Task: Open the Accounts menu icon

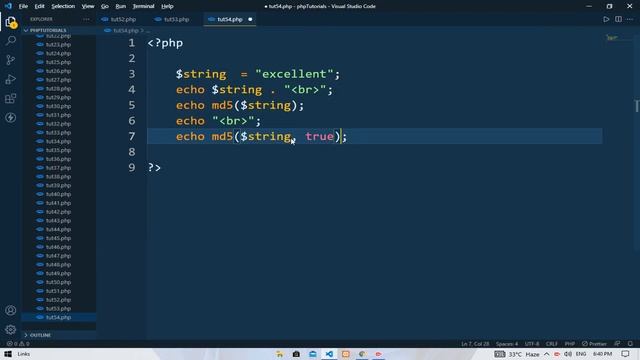Action: click(x=11, y=310)
